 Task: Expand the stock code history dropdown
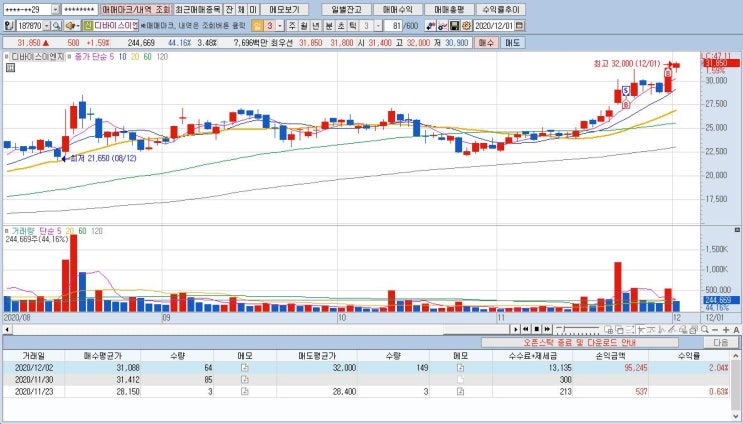coord(46,26)
